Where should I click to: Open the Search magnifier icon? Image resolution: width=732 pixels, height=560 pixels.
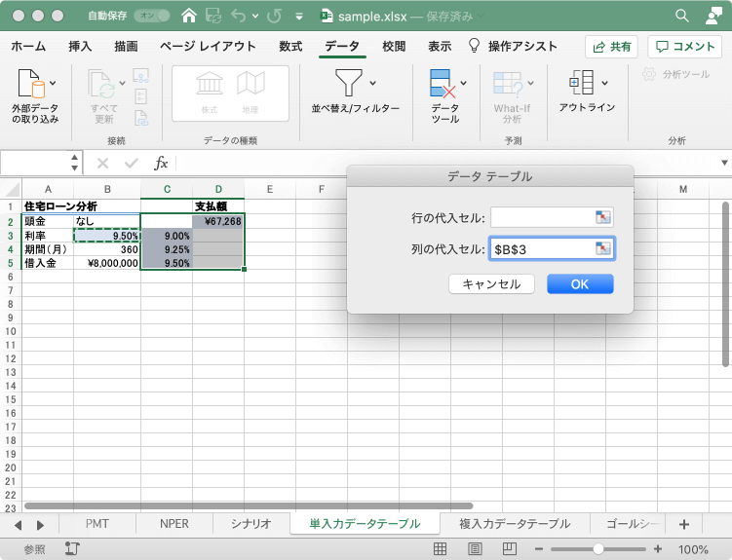(x=682, y=16)
